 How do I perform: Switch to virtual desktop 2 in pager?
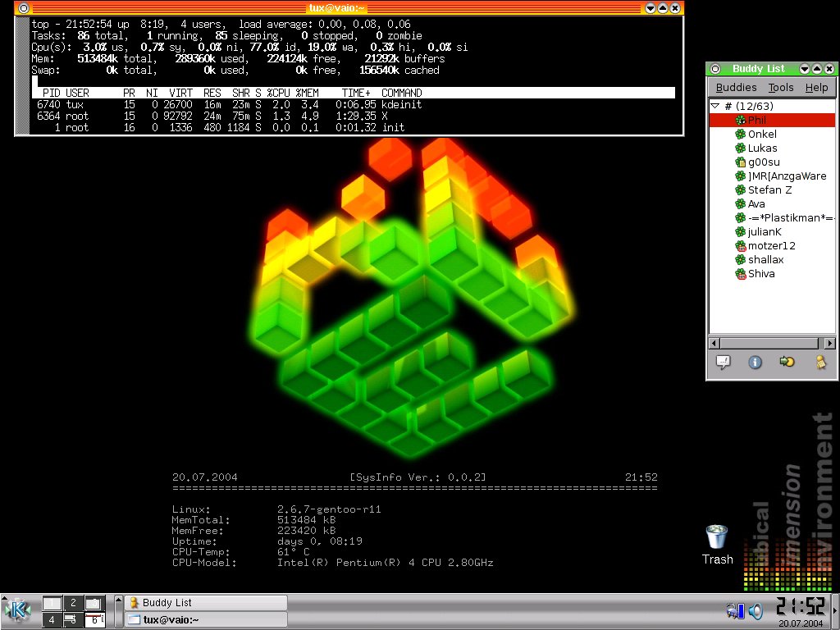click(73, 603)
